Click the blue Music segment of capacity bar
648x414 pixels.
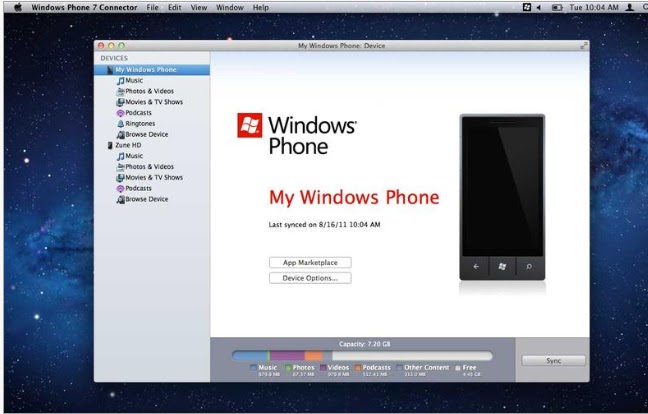[250, 355]
